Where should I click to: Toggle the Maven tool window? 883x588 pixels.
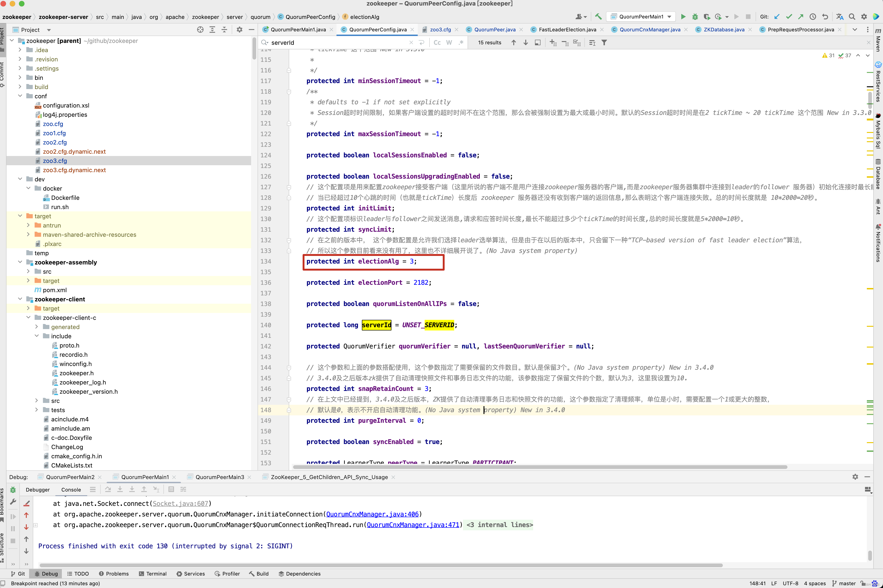pyautogui.click(x=878, y=39)
